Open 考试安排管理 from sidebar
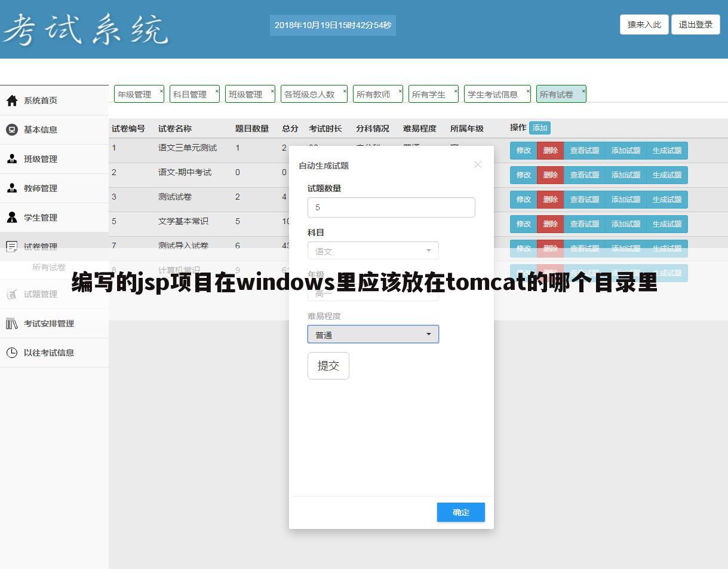Image resolution: width=728 pixels, height=569 pixels. [12, 323]
